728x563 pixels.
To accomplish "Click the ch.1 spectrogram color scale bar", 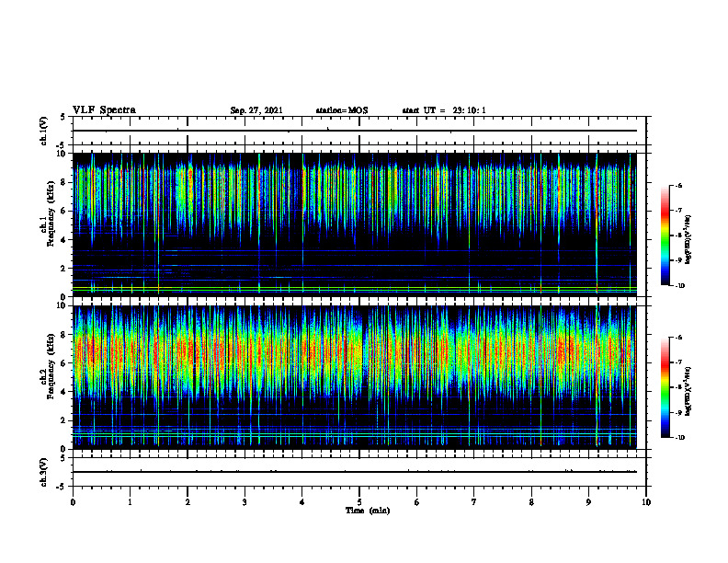I will click(x=665, y=236).
